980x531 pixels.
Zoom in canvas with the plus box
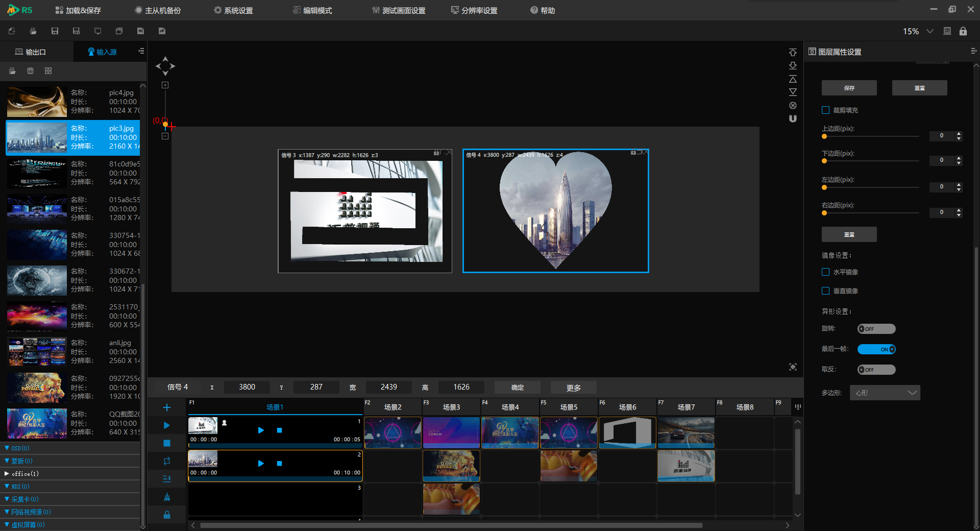pos(165,85)
